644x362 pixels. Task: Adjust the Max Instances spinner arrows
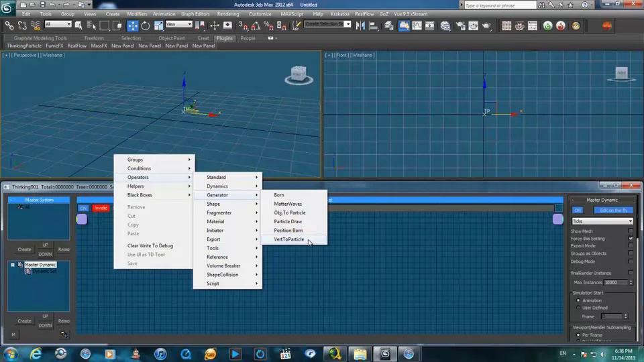coord(631,282)
